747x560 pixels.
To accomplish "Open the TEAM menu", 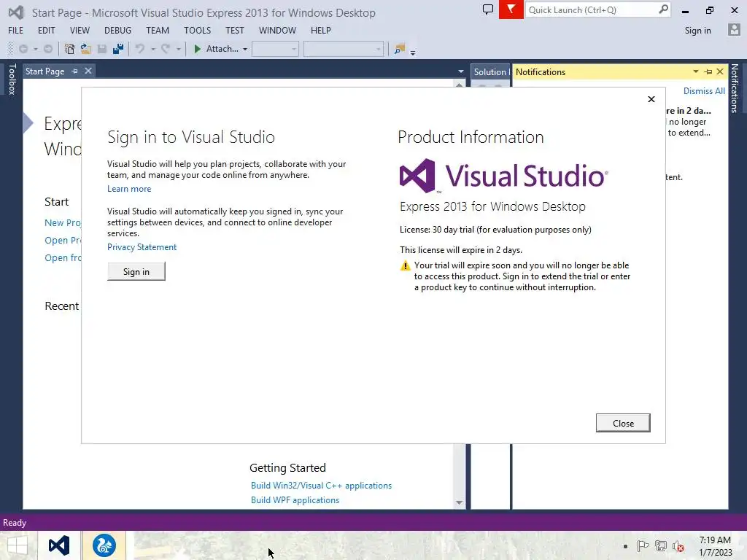I will pyautogui.click(x=158, y=30).
